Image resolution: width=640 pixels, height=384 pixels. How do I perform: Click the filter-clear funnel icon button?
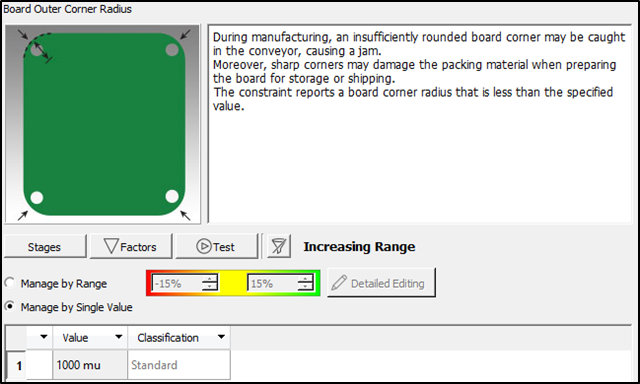(279, 246)
